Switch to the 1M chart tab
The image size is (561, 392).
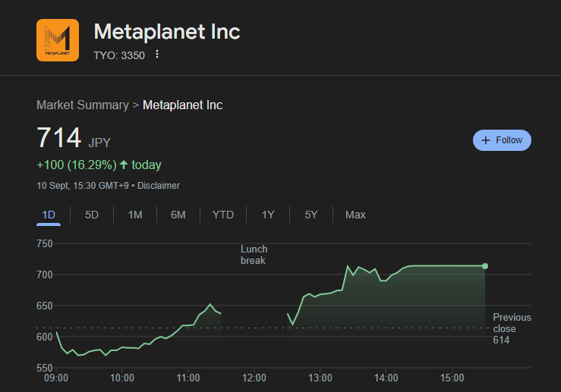click(135, 215)
